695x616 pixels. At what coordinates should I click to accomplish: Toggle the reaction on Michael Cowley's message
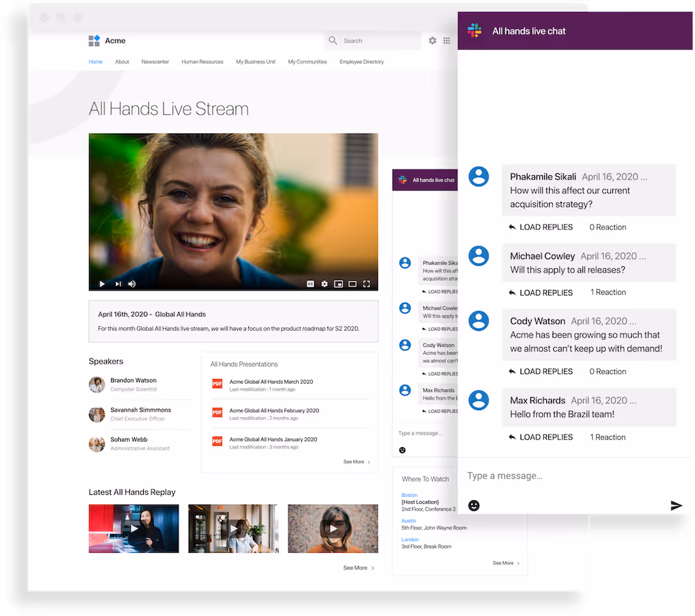coord(607,292)
